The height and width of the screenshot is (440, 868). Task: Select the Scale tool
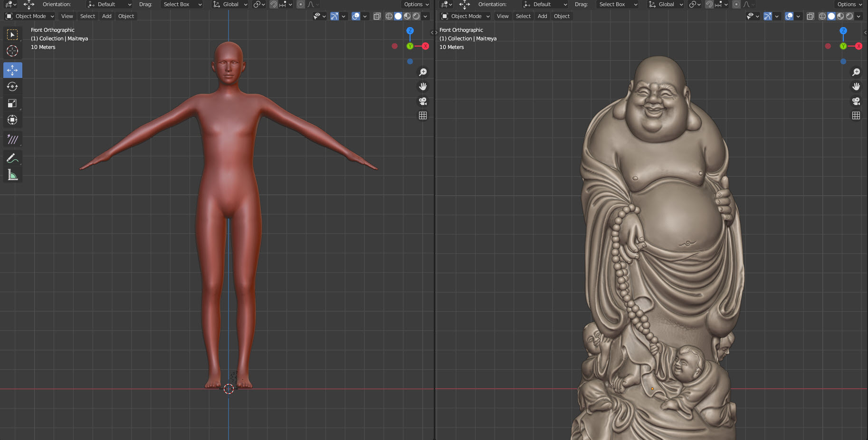[x=12, y=104]
